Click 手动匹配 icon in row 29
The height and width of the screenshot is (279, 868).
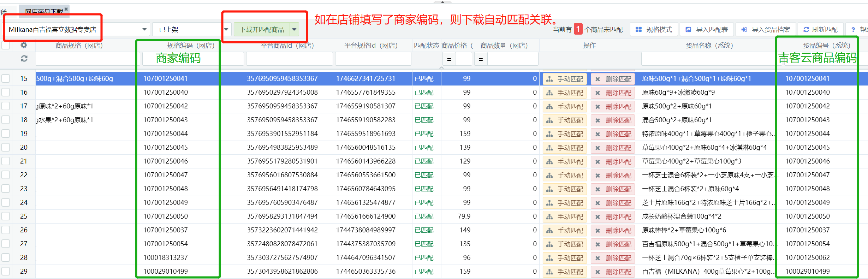[x=549, y=272]
